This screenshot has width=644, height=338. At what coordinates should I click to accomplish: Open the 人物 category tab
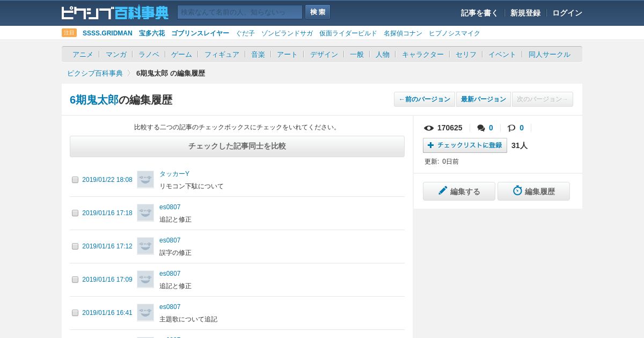coord(383,54)
